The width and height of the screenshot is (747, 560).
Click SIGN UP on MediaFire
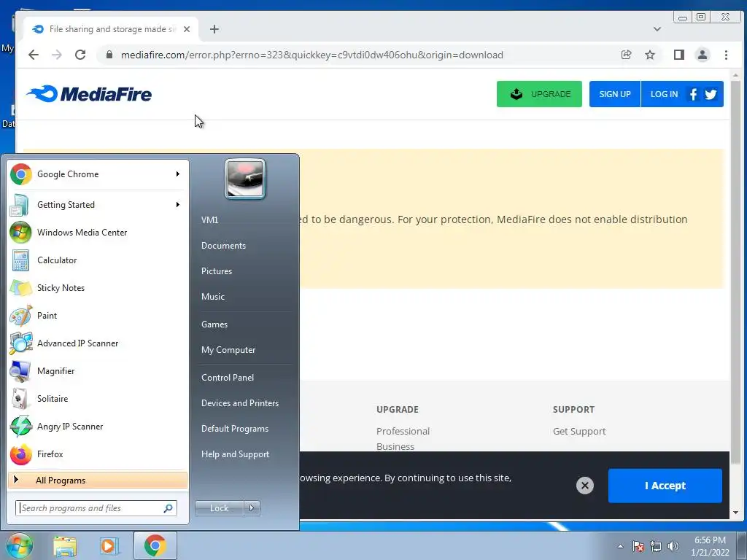tap(615, 94)
